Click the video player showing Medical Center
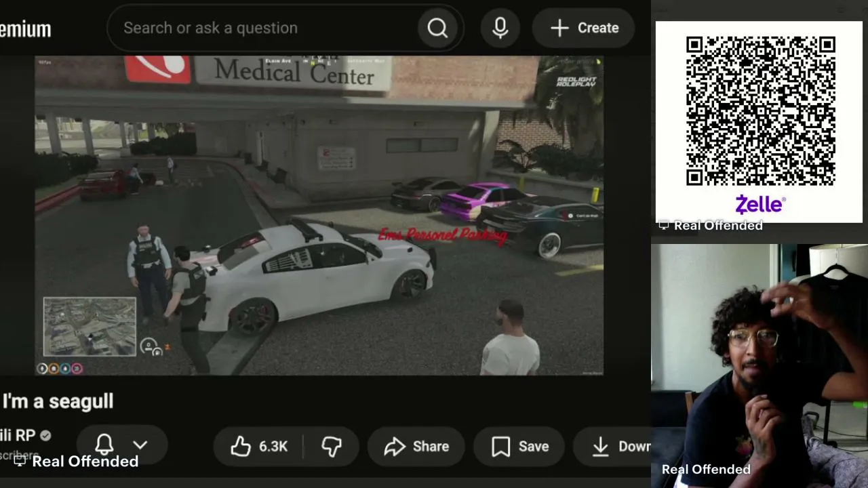 [x=319, y=216]
